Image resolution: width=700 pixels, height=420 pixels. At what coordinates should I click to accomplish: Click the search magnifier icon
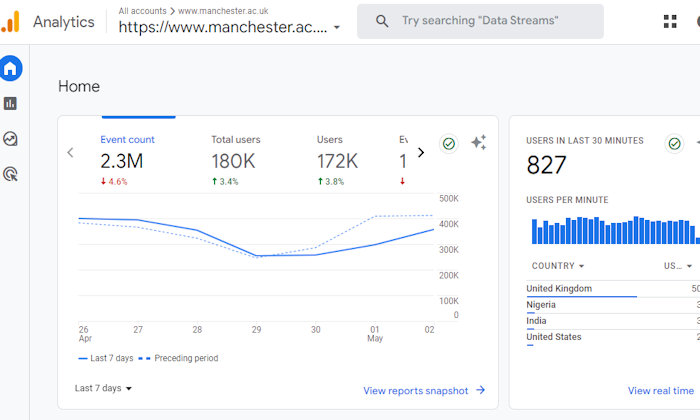click(x=382, y=21)
